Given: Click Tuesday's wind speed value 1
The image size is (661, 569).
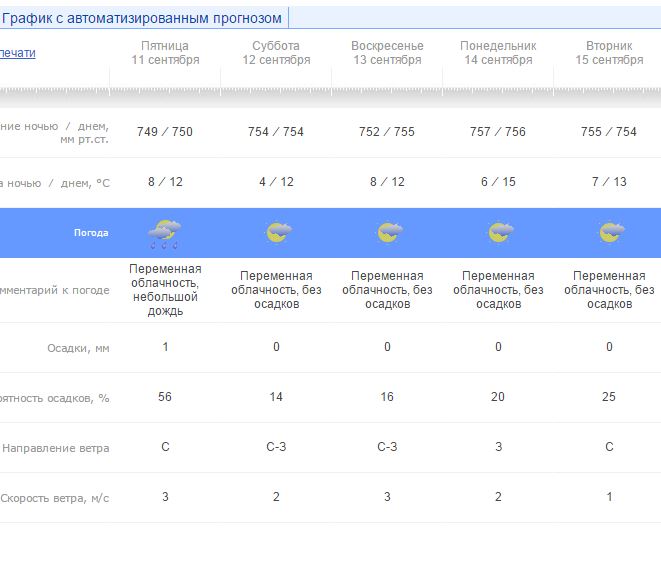Looking at the screenshot, I should click(609, 497).
